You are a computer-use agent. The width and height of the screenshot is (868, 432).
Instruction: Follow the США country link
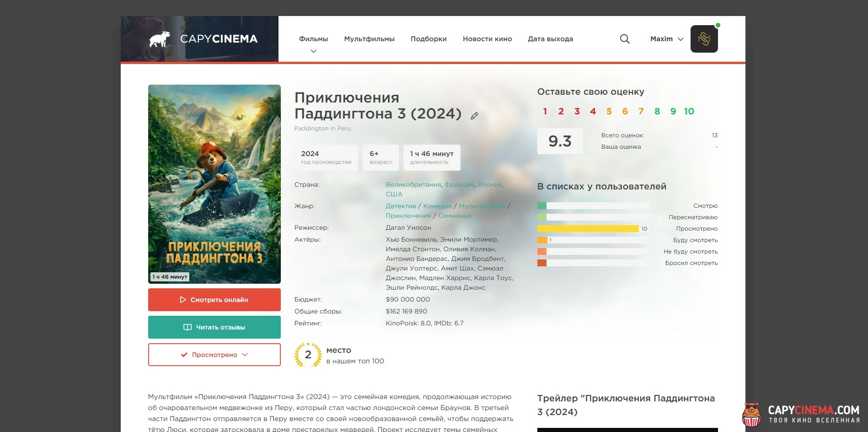[x=394, y=194]
